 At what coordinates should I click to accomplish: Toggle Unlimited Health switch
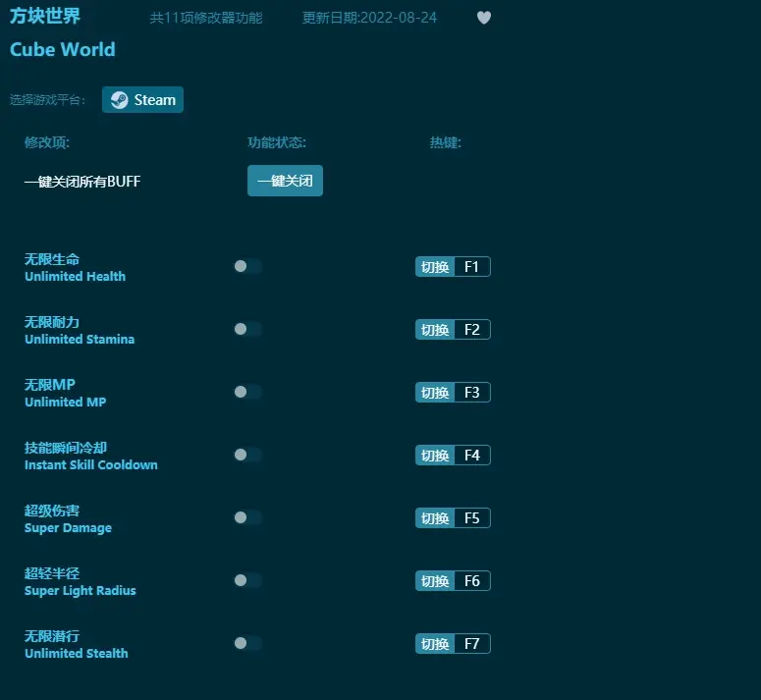pyautogui.click(x=248, y=266)
